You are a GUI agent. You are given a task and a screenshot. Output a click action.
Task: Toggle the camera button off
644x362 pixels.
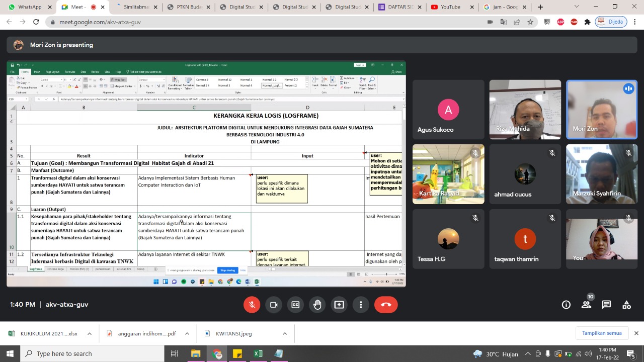(274, 305)
